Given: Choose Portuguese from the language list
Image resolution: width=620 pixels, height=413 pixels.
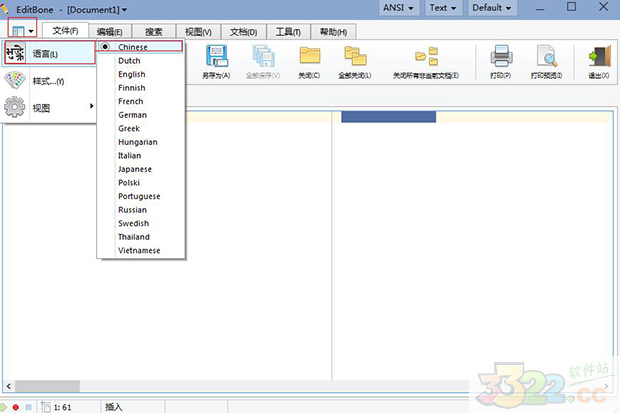Looking at the screenshot, I should pos(141,196).
